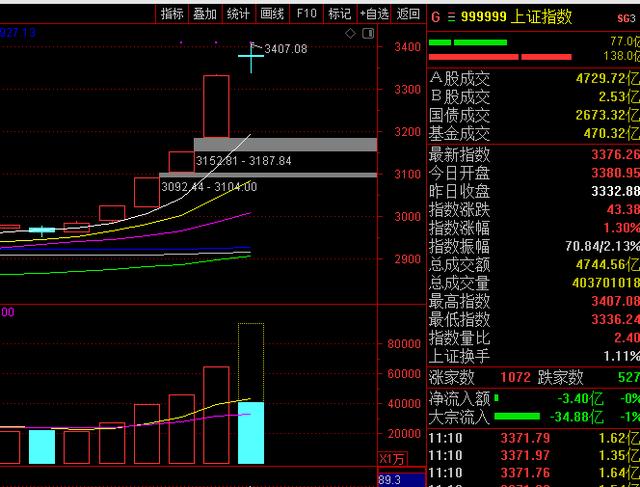Click the blue 89.3 value box
Screen dimensions: 640x487
[x=402, y=480]
